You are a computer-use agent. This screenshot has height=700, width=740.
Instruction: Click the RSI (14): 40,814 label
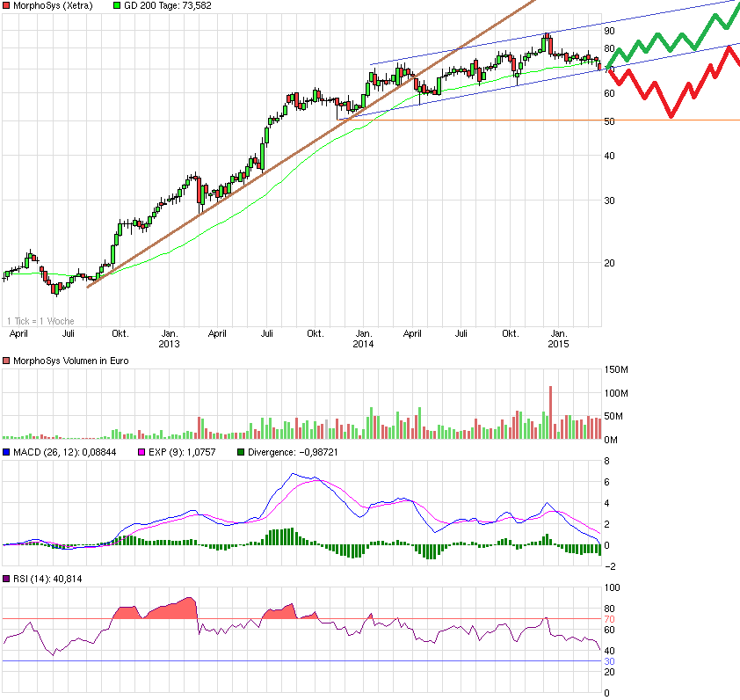(47, 579)
